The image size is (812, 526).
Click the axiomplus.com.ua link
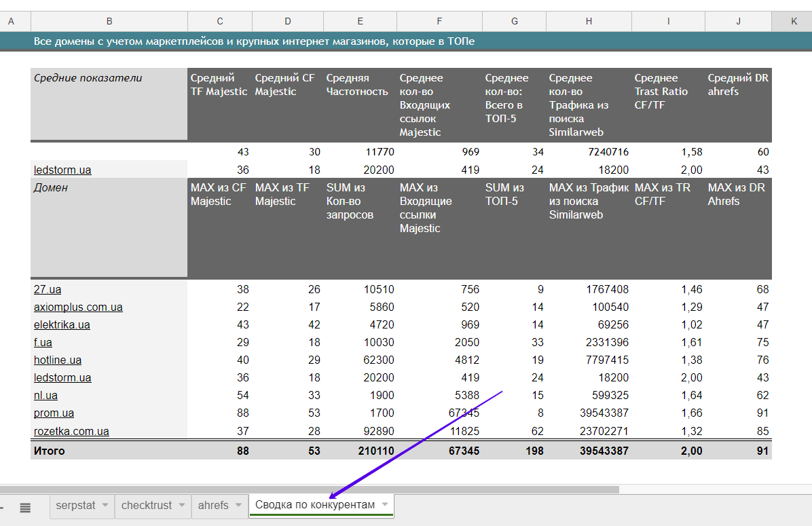pyautogui.click(x=78, y=307)
